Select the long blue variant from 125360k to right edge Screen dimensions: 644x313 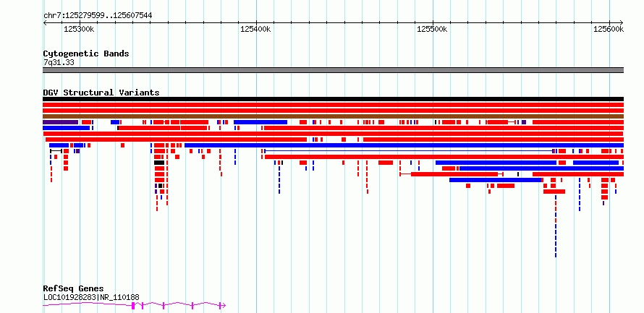point(404,145)
